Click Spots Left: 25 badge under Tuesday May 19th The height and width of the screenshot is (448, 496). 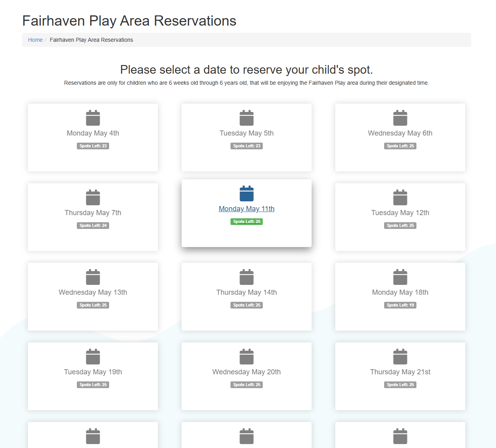[93, 385]
